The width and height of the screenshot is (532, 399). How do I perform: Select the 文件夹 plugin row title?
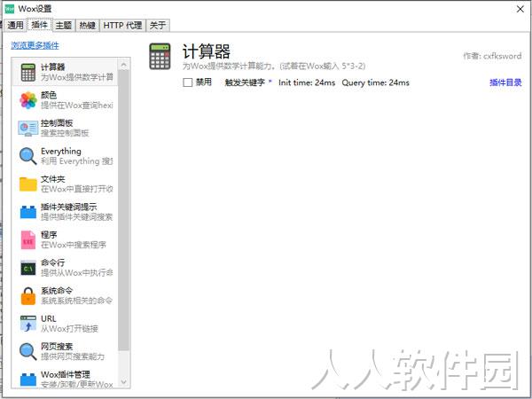pyautogui.click(x=53, y=179)
